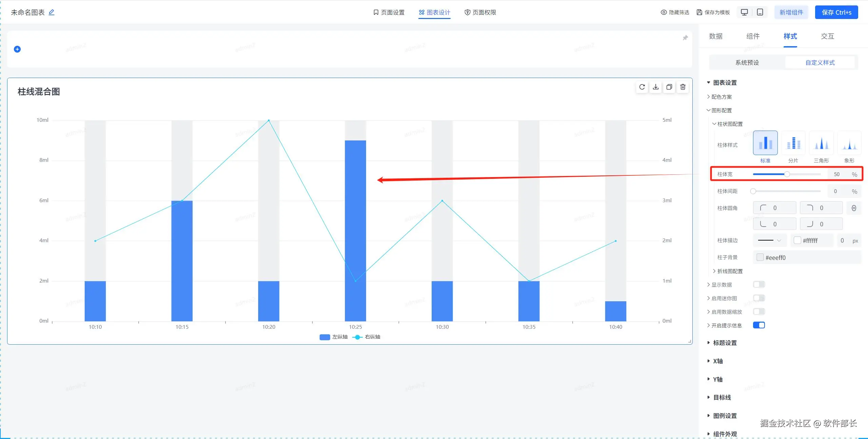Open the 页面设置 tab
The image size is (868, 439).
pyautogui.click(x=389, y=13)
